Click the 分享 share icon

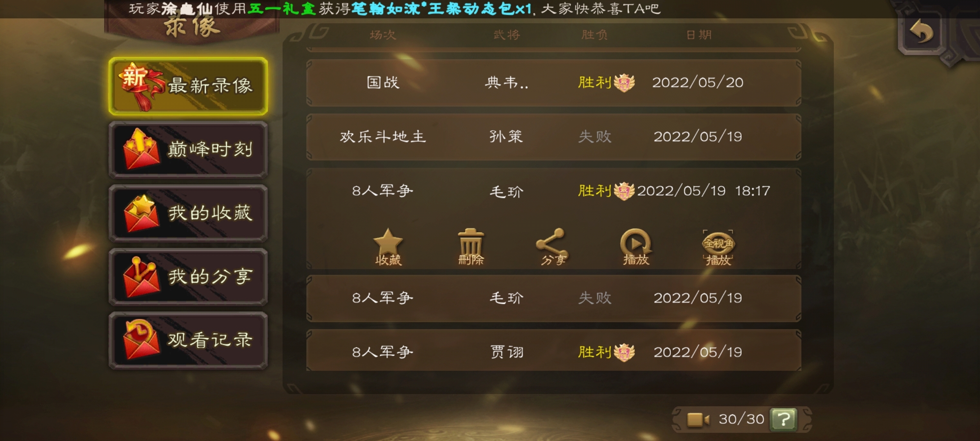pos(552,247)
